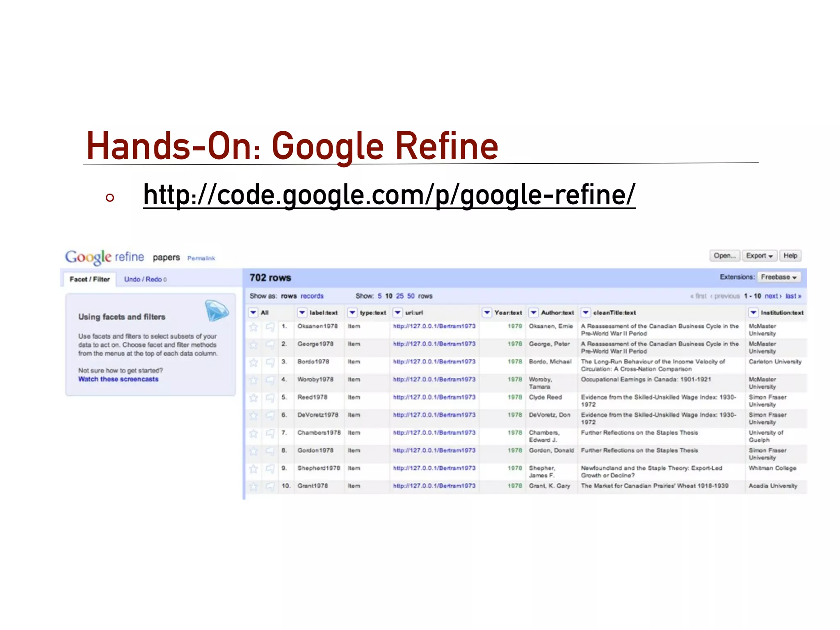Screen dimensions: 840x630
Task: Jump to the last page of rows
Action: [793, 296]
